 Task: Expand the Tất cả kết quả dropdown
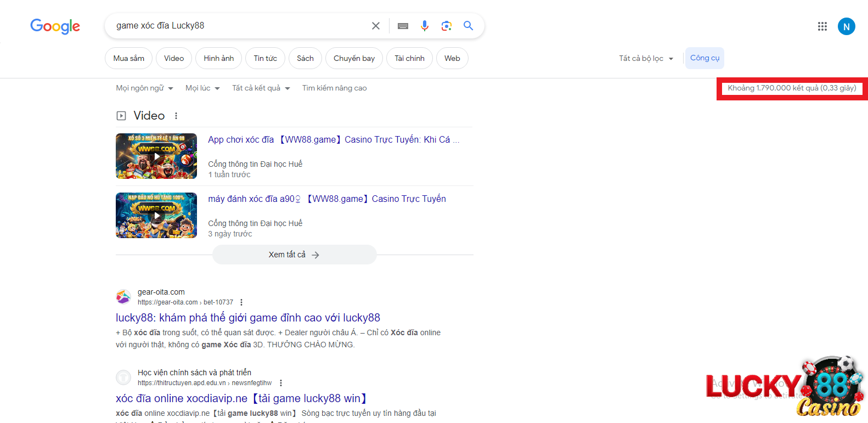pos(261,88)
